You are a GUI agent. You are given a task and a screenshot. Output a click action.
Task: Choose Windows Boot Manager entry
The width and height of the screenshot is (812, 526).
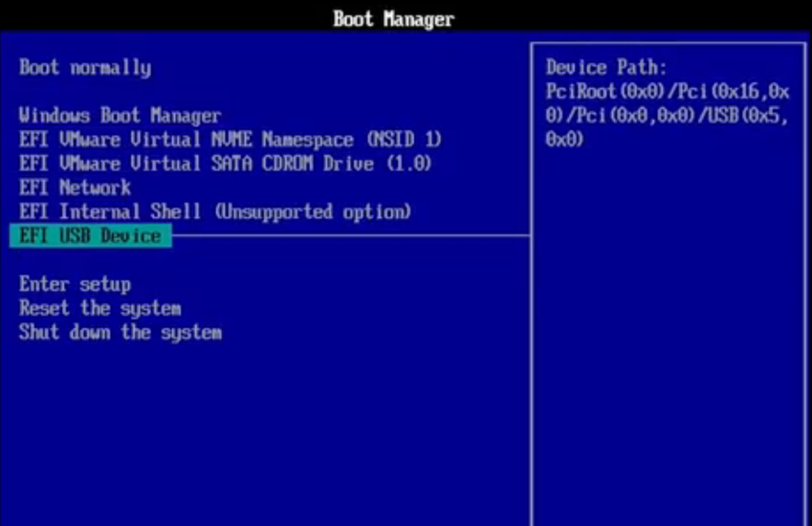[121, 116]
